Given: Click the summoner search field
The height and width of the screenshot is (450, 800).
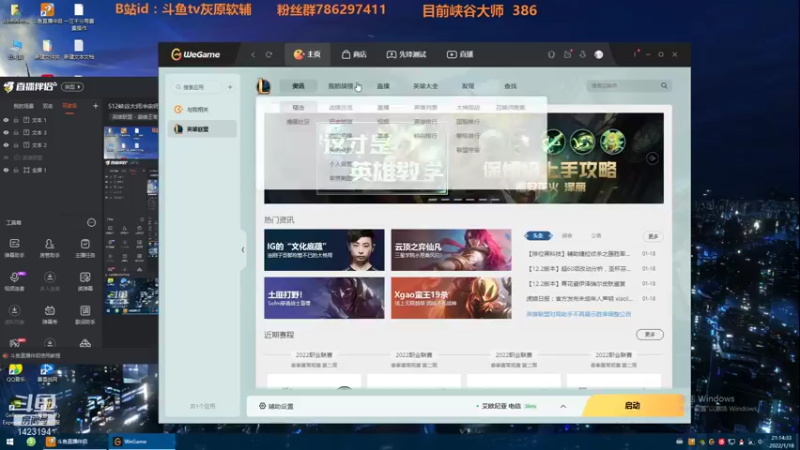Looking at the screenshot, I should pyautogui.click(x=623, y=86).
